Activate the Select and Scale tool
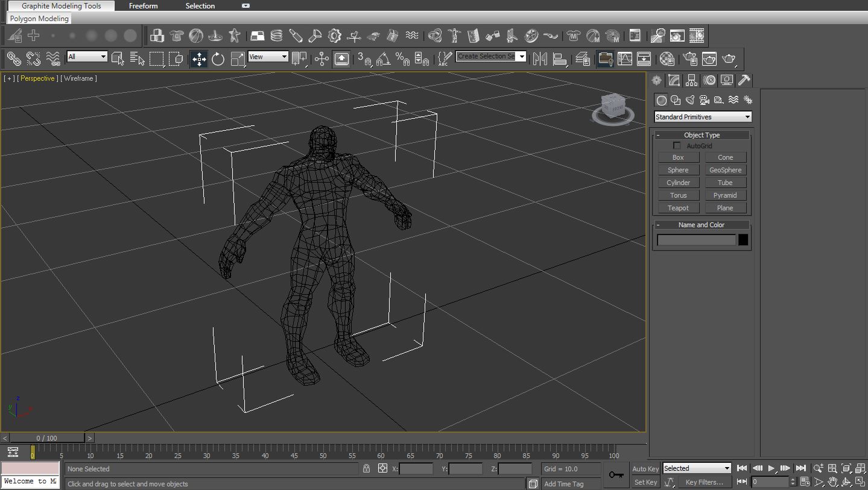The image size is (868, 490). click(238, 58)
